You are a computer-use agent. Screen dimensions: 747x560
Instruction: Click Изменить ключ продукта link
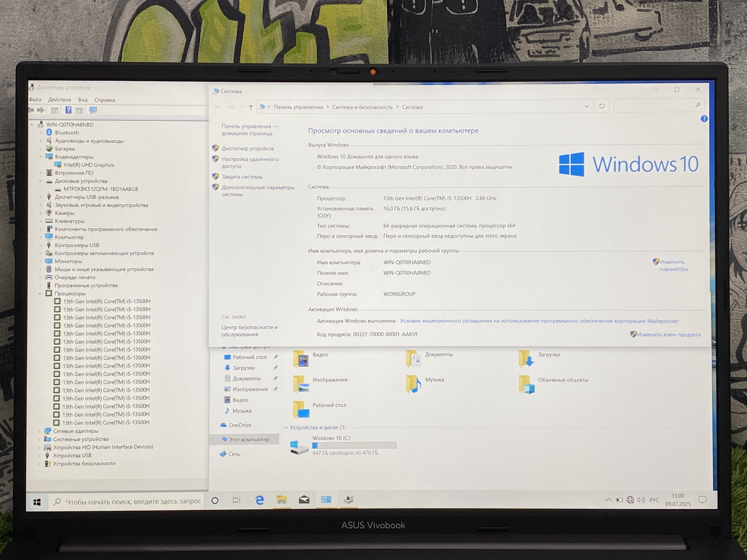point(668,334)
